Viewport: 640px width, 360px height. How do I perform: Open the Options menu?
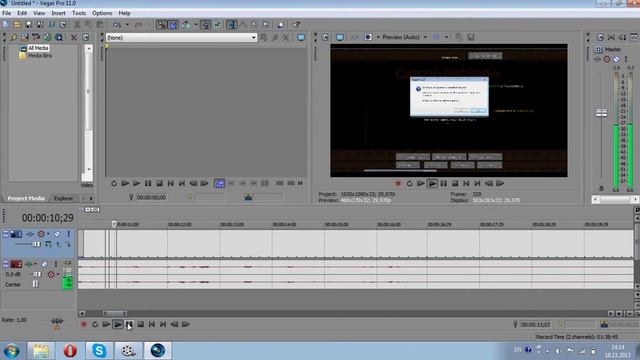coord(102,13)
